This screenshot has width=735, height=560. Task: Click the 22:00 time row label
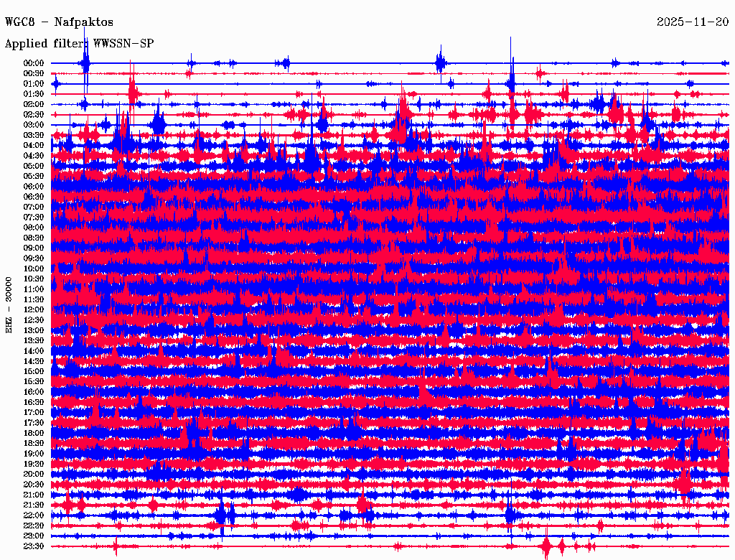click(34, 515)
